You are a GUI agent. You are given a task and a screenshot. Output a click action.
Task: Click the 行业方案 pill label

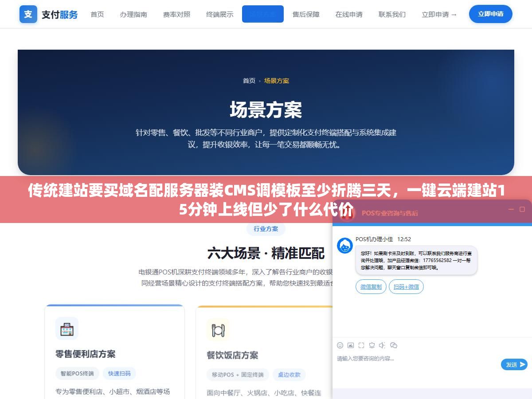266,229
